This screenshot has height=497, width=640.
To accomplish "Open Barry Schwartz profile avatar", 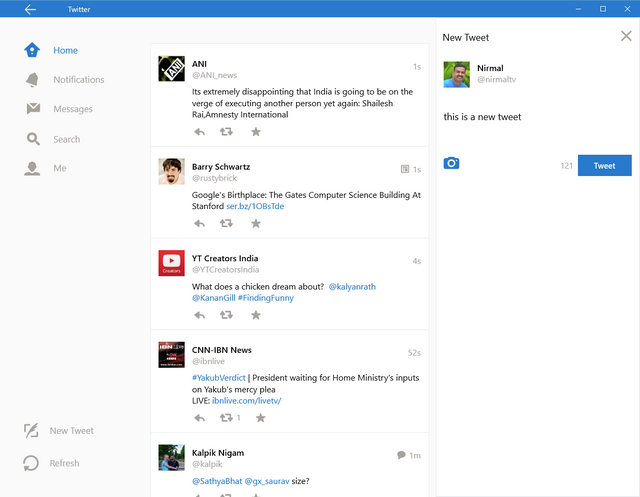I will pos(171,171).
